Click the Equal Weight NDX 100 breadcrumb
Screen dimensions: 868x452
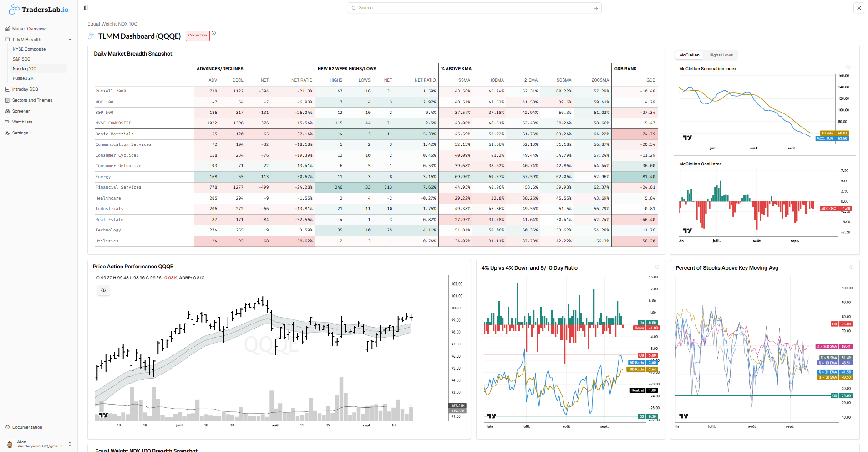(112, 24)
